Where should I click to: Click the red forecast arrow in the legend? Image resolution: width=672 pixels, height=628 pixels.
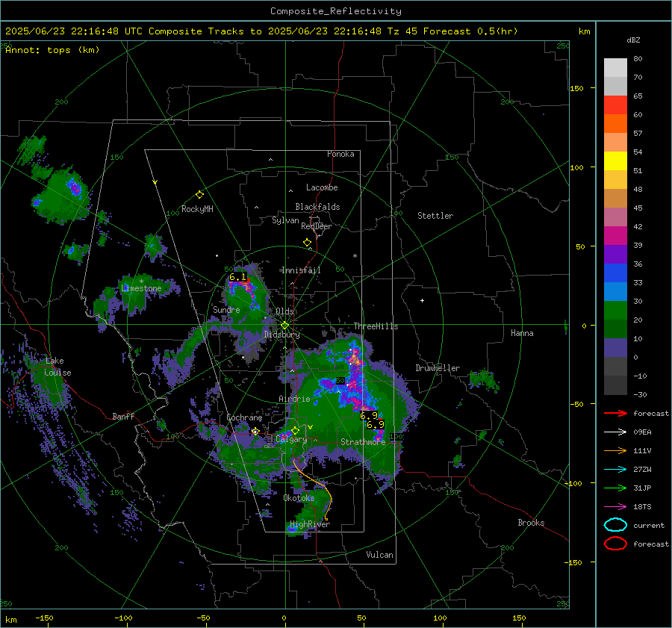click(x=615, y=413)
